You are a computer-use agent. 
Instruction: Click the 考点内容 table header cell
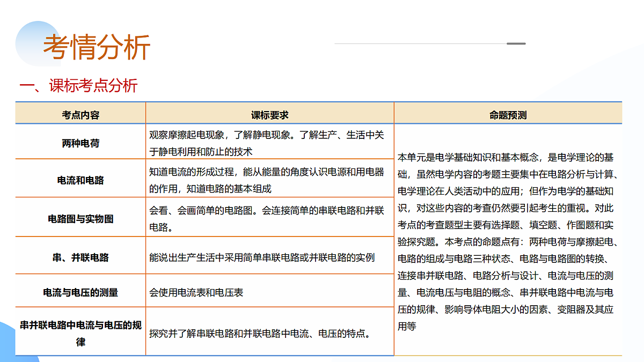[x=80, y=115]
